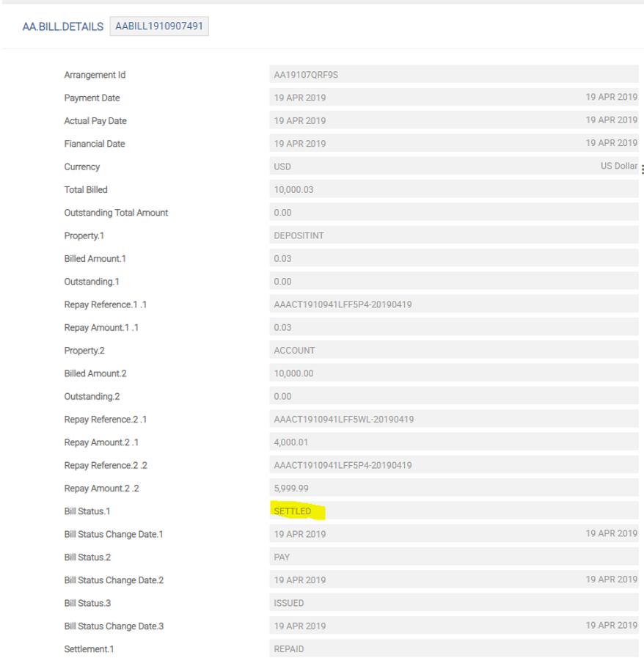The image size is (644, 658).
Task: Click the AA.BILL.DETAILS header title
Action: (62, 27)
